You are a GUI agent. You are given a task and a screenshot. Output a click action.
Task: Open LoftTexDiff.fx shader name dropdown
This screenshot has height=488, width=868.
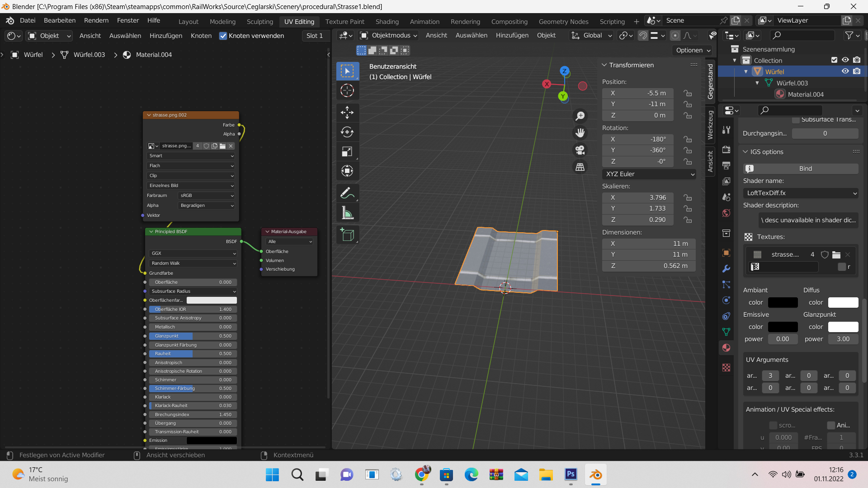click(x=801, y=193)
